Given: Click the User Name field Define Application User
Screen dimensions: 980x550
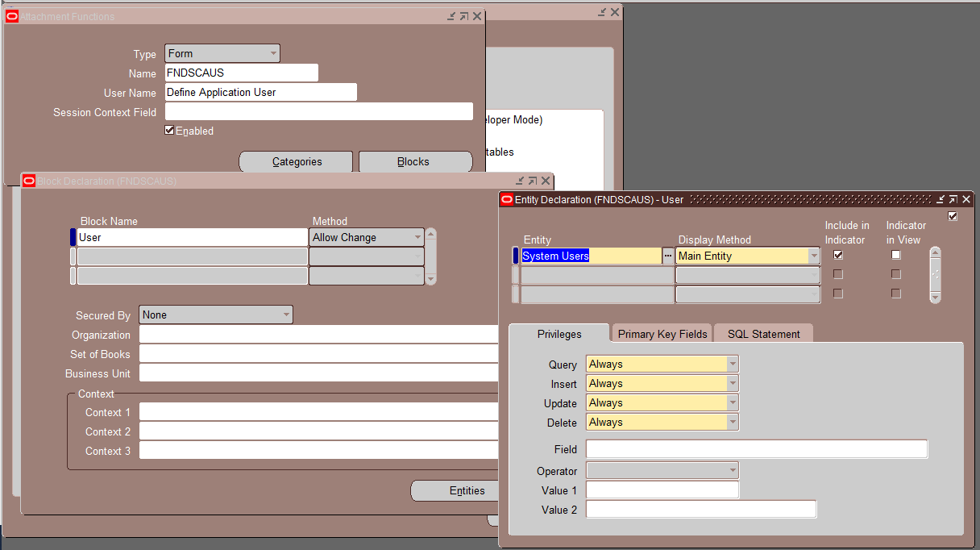Looking at the screenshot, I should (x=261, y=92).
